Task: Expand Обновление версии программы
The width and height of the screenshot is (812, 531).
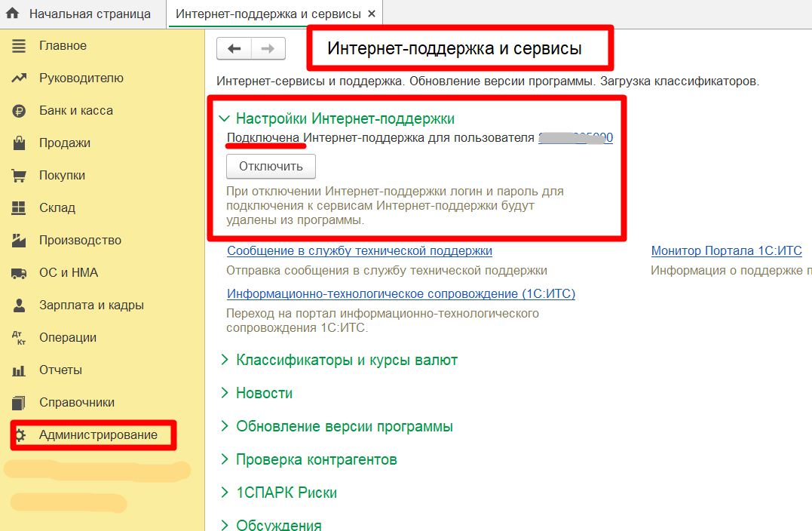Action: [x=345, y=426]
